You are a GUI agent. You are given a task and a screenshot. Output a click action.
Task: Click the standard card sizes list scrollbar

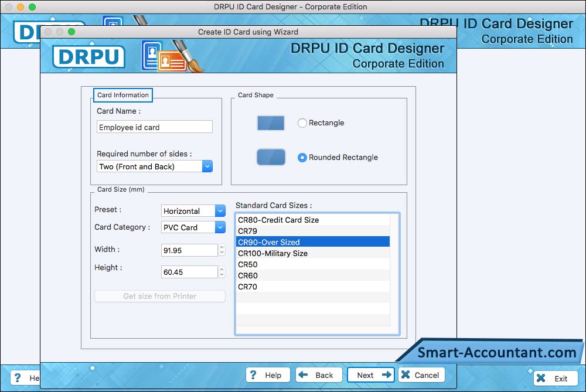pyautogui.click(x=394, y=274)
